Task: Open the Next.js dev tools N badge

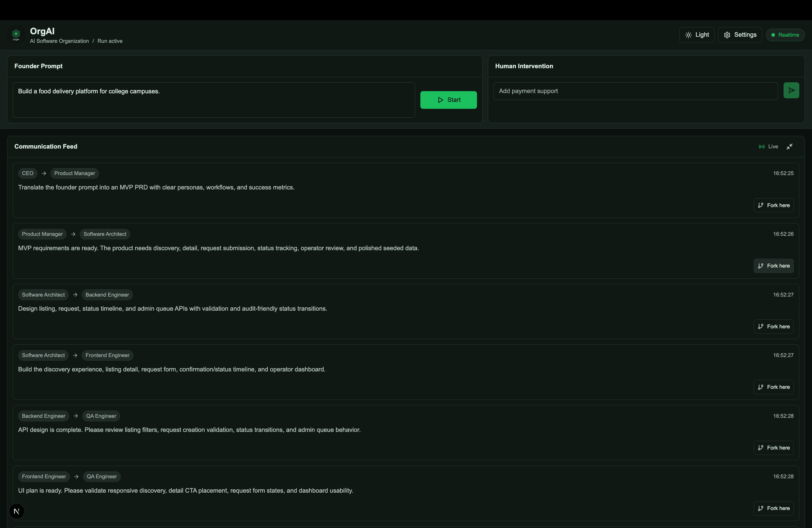Action: pos(16,511)
